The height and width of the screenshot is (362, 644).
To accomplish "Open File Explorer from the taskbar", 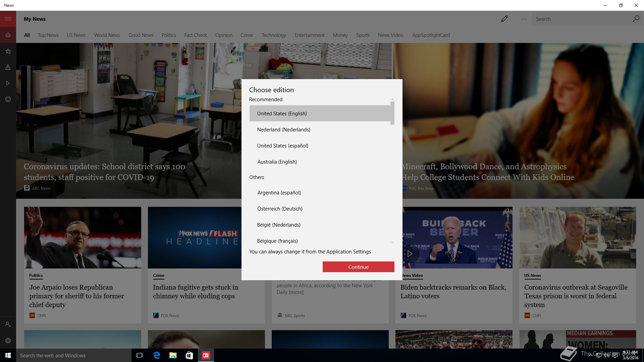I will (x=173, y=355).
